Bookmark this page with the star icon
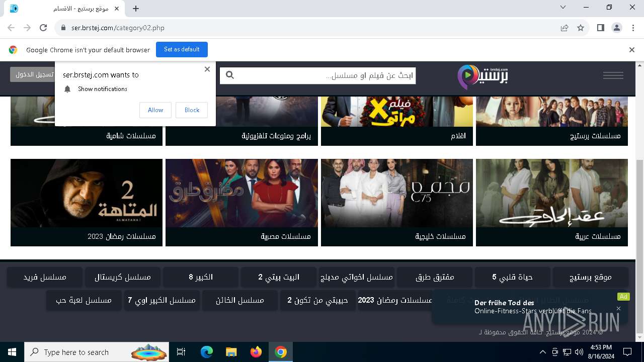This screenshot has height=362, width=644. tap(581, 28)
